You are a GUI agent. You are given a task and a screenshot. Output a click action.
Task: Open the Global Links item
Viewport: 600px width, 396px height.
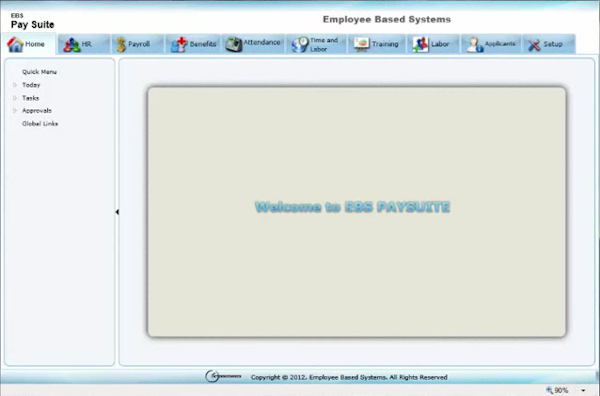(x=40, y=124)
